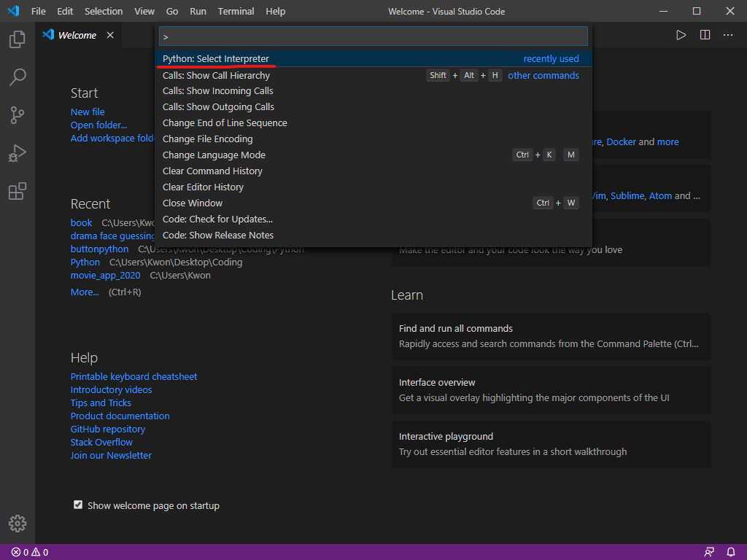Image resolution: width=747 pixels, height=560 pixels.
Task: Open Interactive playground card
Action: [x=551, y=444]
